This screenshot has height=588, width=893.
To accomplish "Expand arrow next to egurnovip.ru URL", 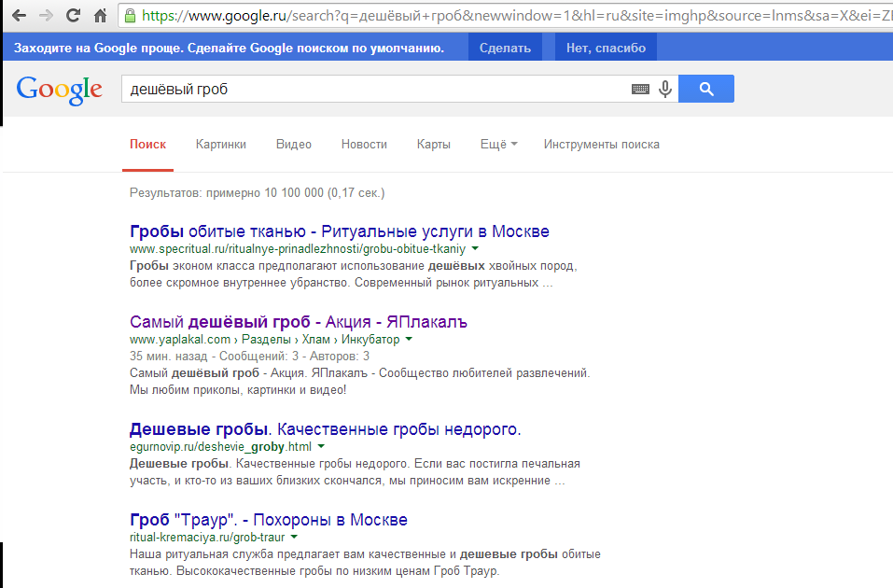I will click(x=321, y=447).
